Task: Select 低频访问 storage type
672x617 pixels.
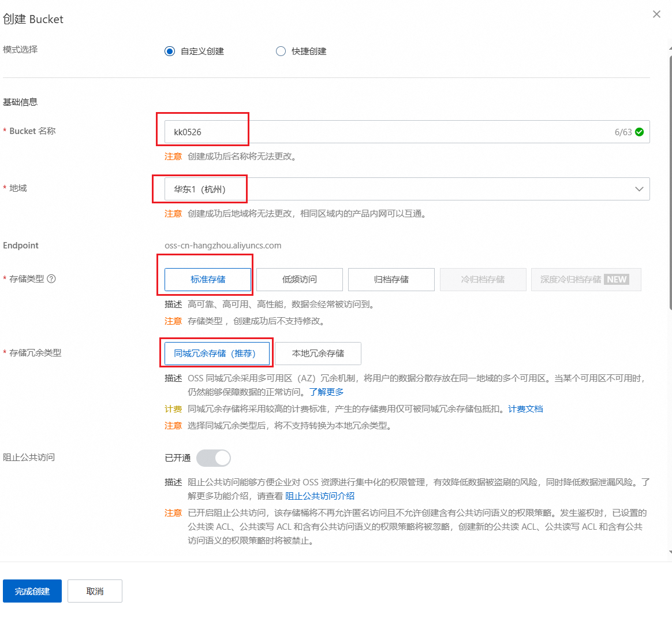Action: tap(299, 279)
